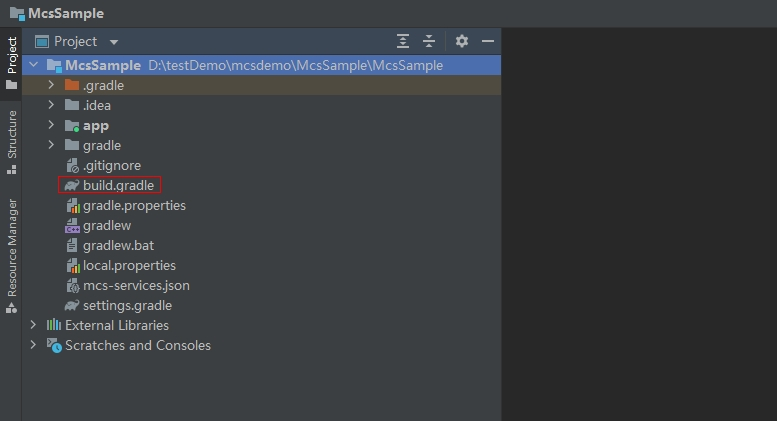This screenshot has width=777, height=421.
Task: Open the Project view dropdown
Action: (113, 42)
